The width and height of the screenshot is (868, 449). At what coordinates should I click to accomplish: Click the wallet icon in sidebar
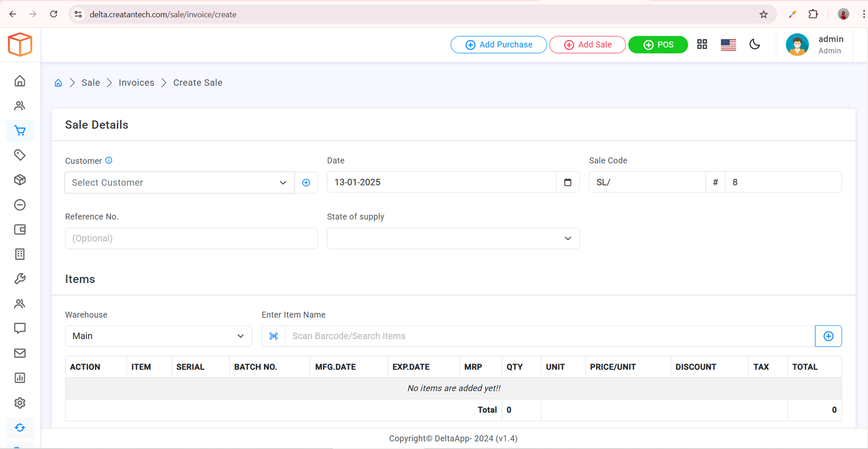click(20, 229)
